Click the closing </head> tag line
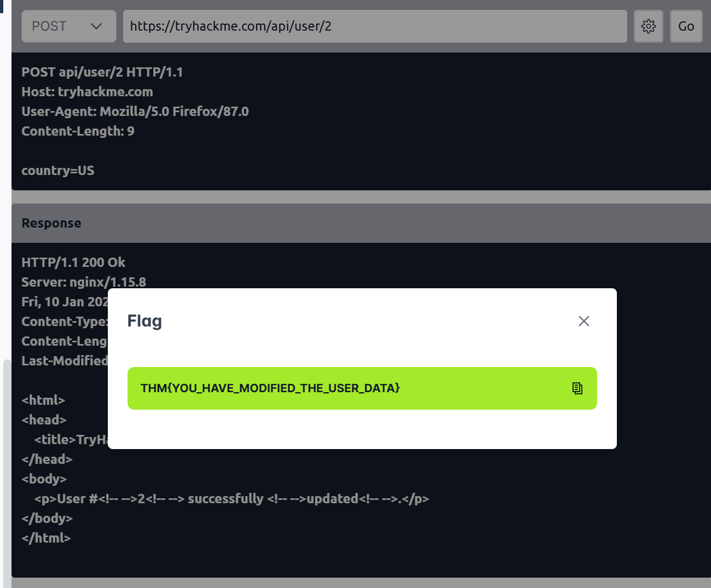Viewport: 711px width, 588px height. tap(47, 459)
